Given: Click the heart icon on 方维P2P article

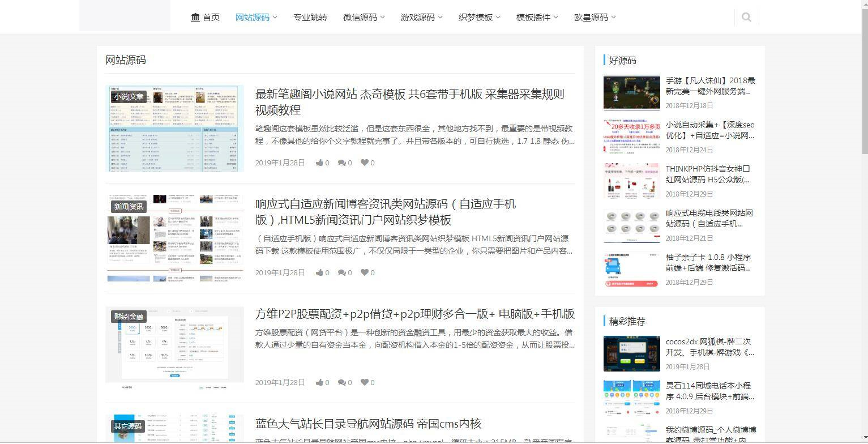Looking at the screenshot, I should pos(364,382).
